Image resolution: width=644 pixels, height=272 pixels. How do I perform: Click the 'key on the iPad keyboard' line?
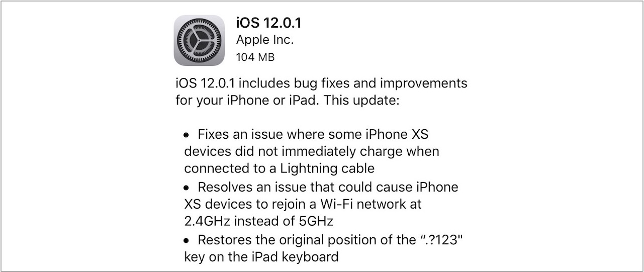[261, 257]
